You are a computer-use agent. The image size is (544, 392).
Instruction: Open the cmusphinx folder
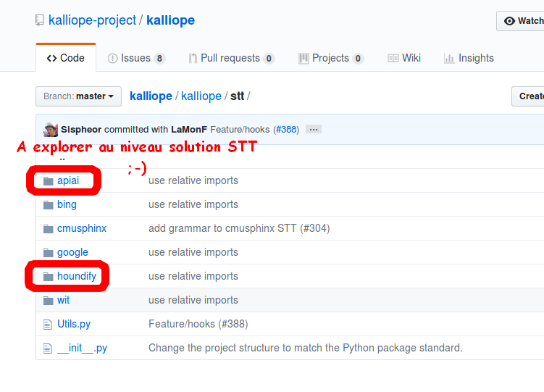(x=82, y=228)
